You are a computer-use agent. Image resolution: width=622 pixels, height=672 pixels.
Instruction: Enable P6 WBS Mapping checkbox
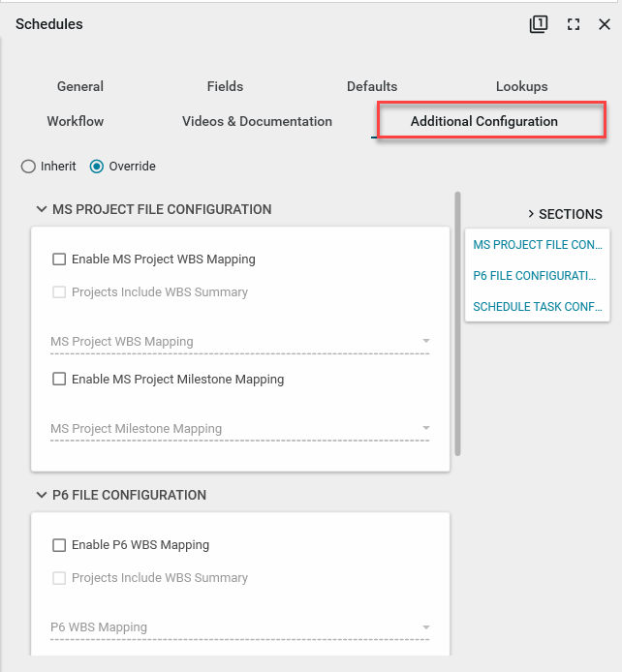click(x=59, y=545)
